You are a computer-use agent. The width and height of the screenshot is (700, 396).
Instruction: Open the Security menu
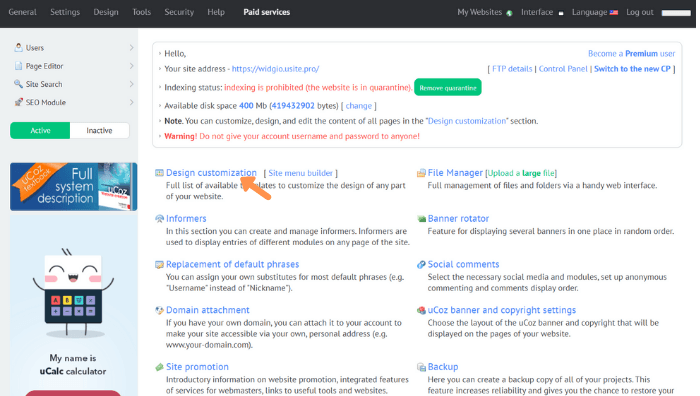179,12
